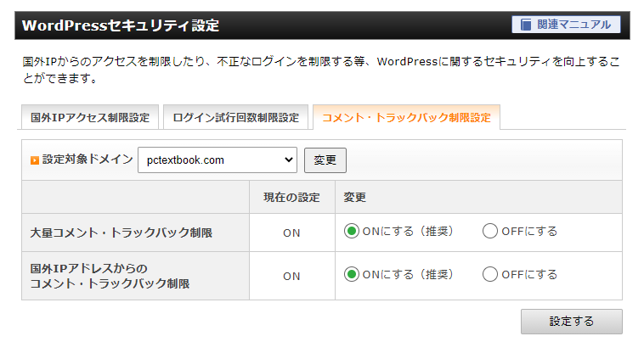
Task: Select ONにする for 大量コメント制限
Action: [x=352, y=232]
